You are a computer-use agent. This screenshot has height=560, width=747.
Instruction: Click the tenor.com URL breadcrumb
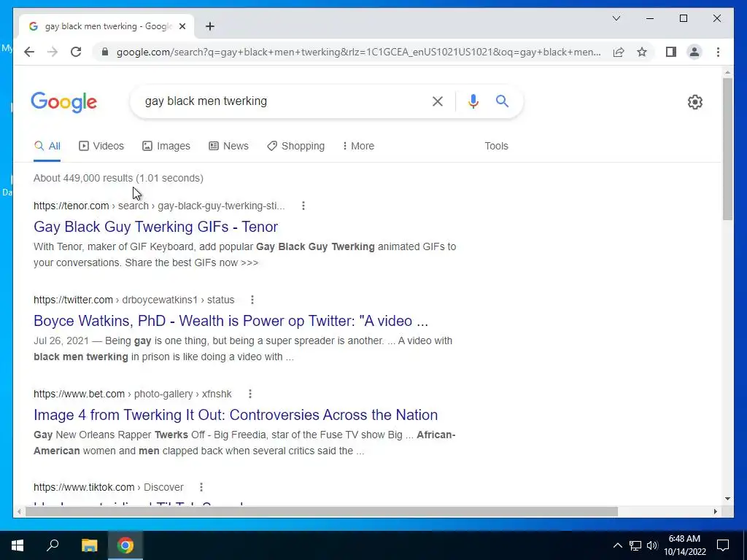pyautogui.click(x=159, y=206)
